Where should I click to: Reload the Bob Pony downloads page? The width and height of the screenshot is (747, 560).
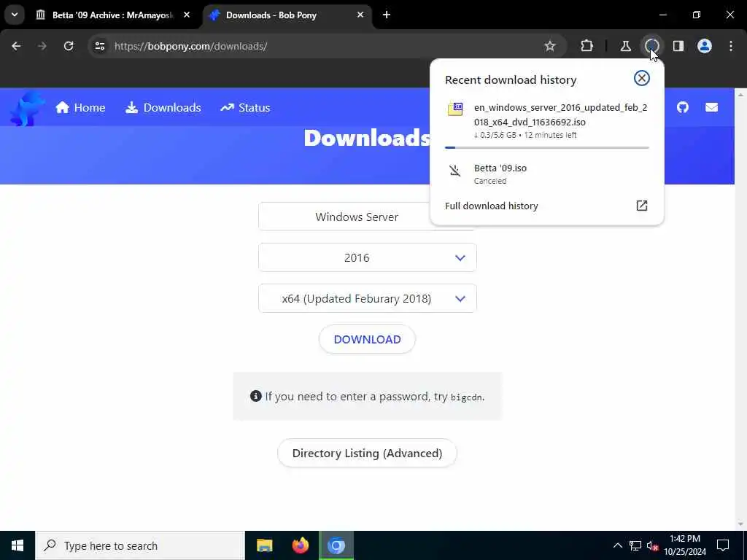69,46
